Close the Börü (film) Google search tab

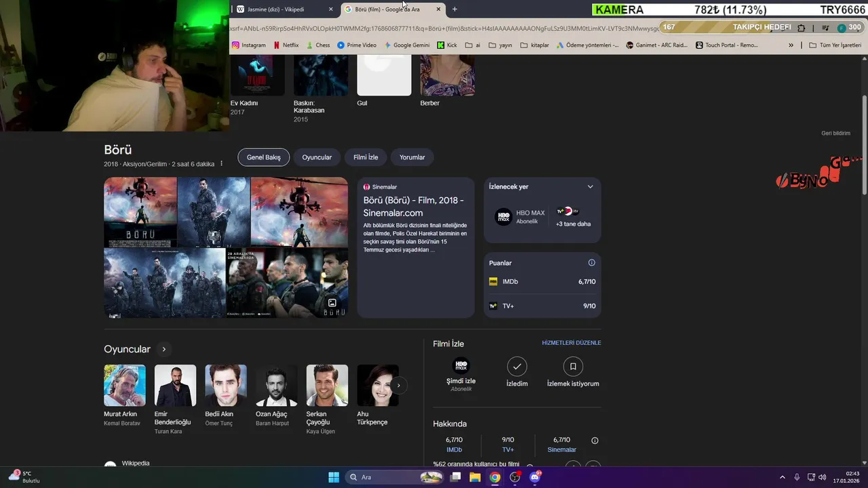point(438,9)
